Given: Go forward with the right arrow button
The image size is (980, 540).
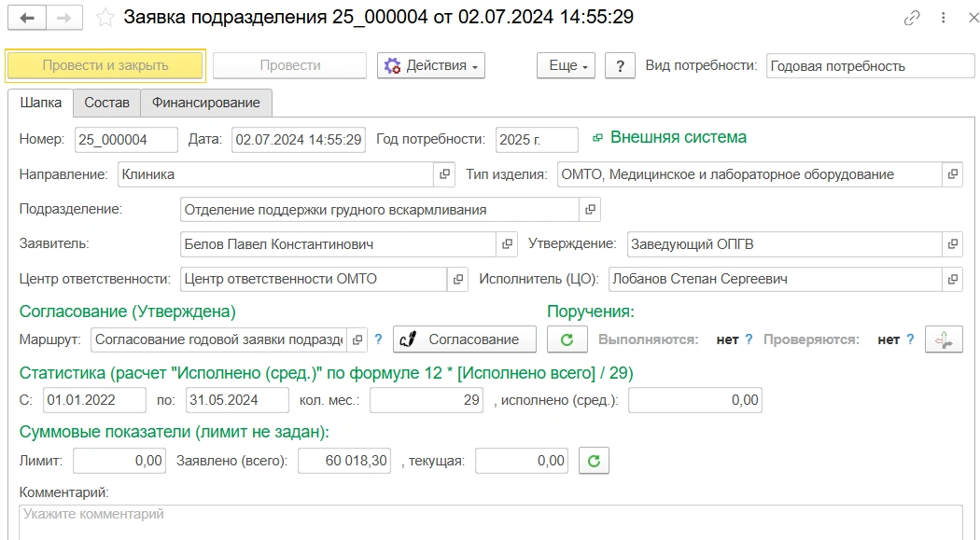Looking at the screenshot, I should click(63, 18).
